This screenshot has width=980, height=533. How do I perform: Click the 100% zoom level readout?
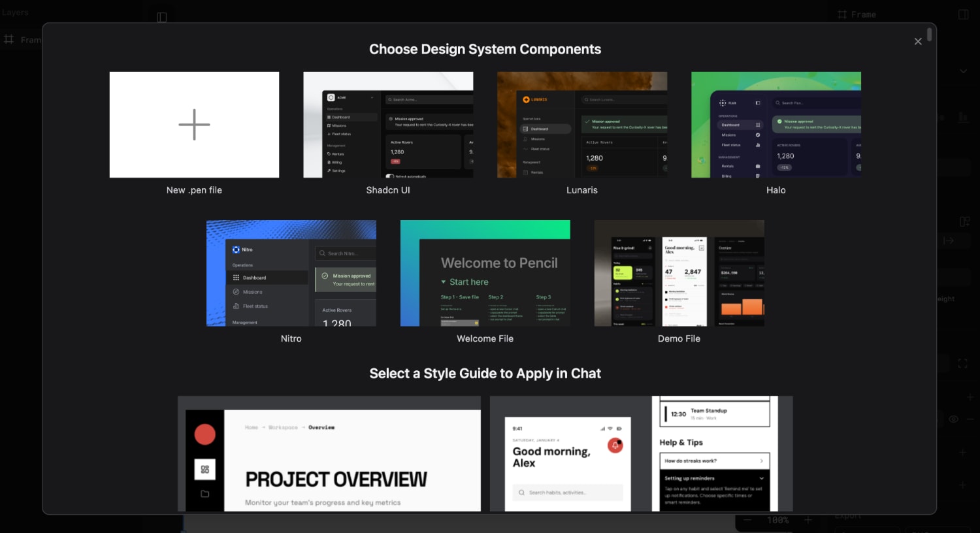click(x=778, y=520)
